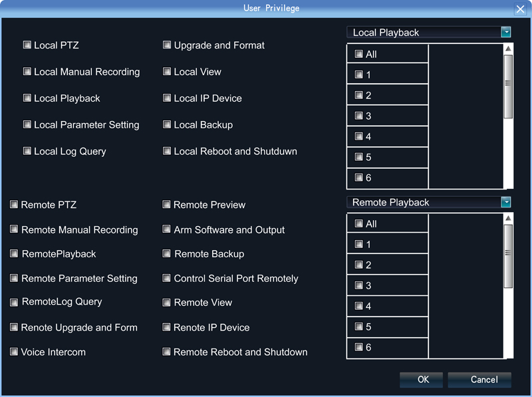Open the Local Playback dropdown arrow
The image size is (532, 397).
[506, 32]
